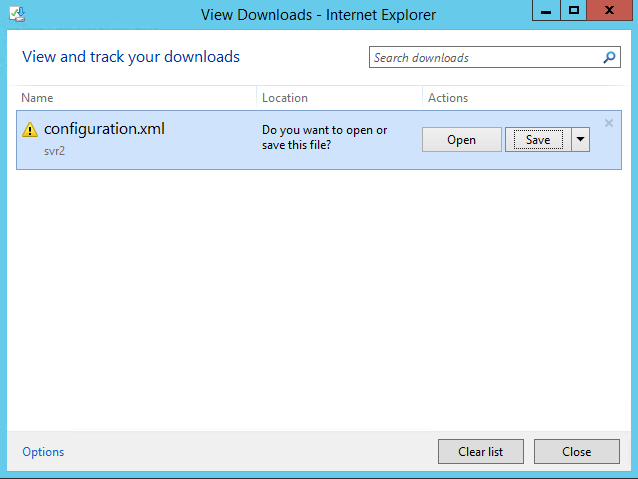Clear the downloads list
This screenshot has height=479, width=638.
481,451
